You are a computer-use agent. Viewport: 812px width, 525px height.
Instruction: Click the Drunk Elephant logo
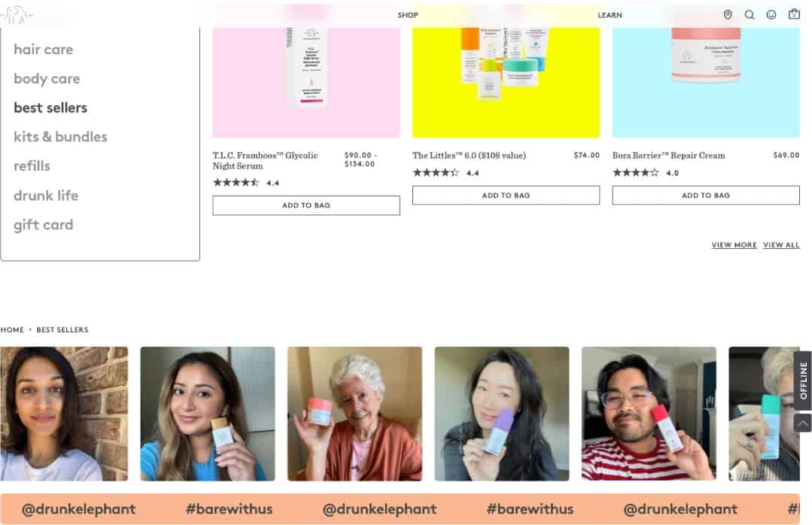tap(16, 15)
